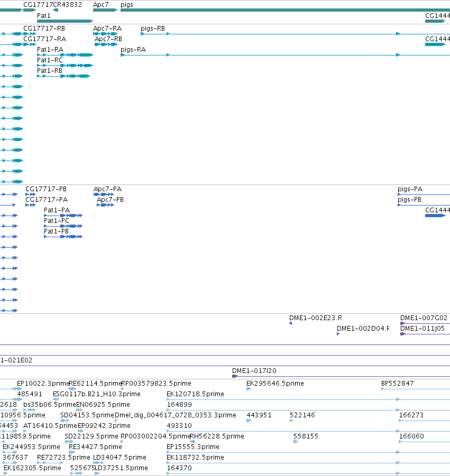The width and height of the screenshot is (450, 476).
Task: Click EST RE34427.5prime
Action: [x=72, y=452]
